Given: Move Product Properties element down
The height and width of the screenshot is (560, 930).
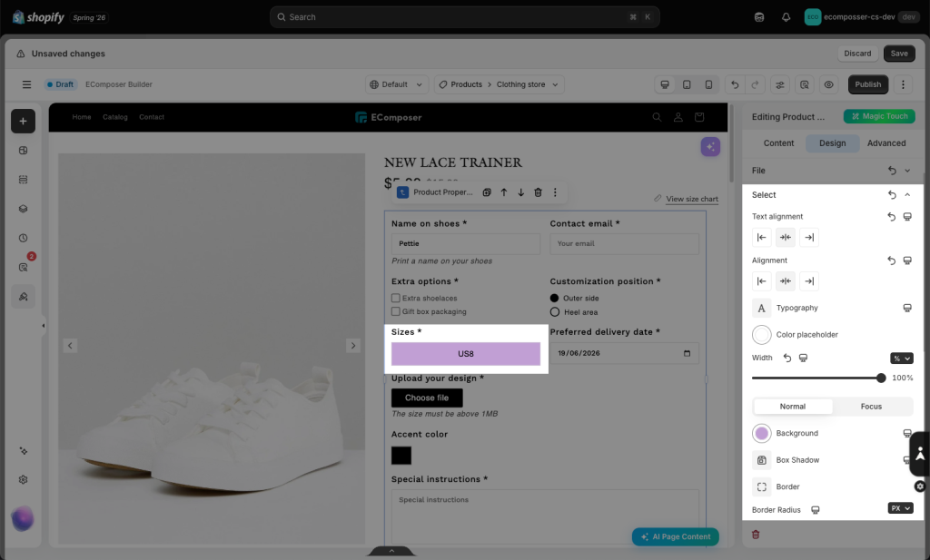Looking at the screenshot, I should tap(520, 192).
